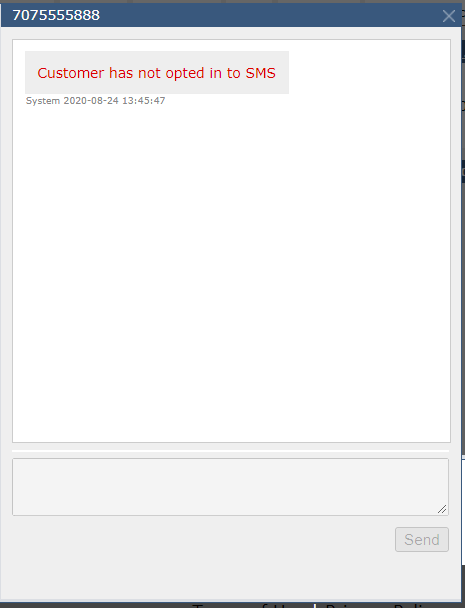The width and height of the screenshot is (465, 608).
Task: Click the date 2020-08-24 under message
Action: 91,101
